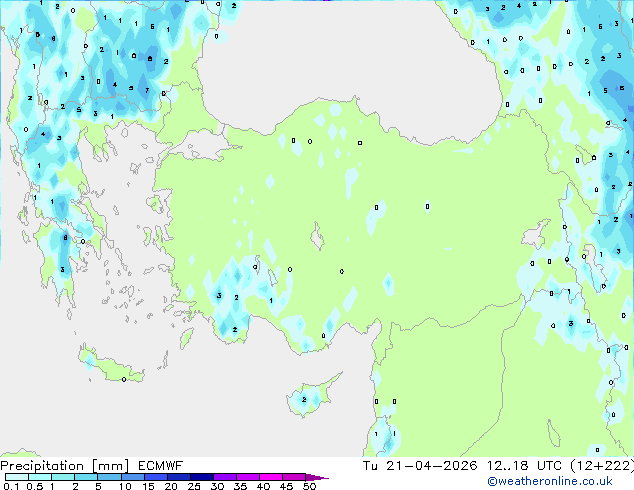Click the legend label "0.1"
Image resolution: width=634 pixels, height=490 pixels.
click(x=11, y=486)
